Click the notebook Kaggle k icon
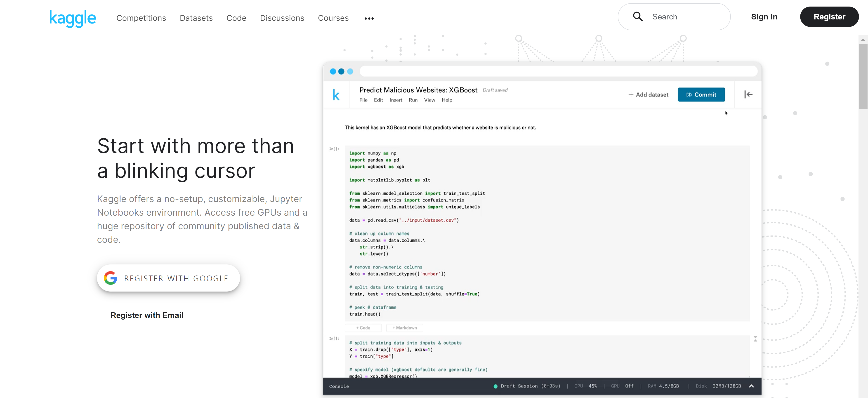The image size is (868, 398). [336, 95]
